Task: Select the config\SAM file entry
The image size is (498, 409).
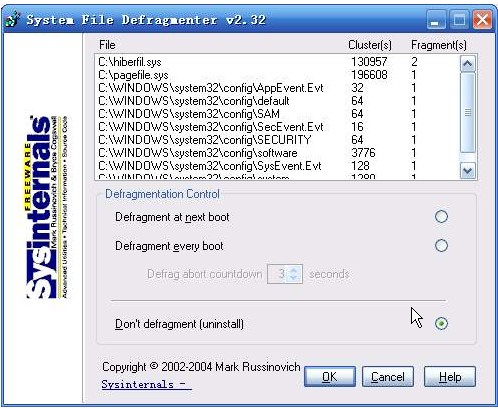Action: click(277, 114)
